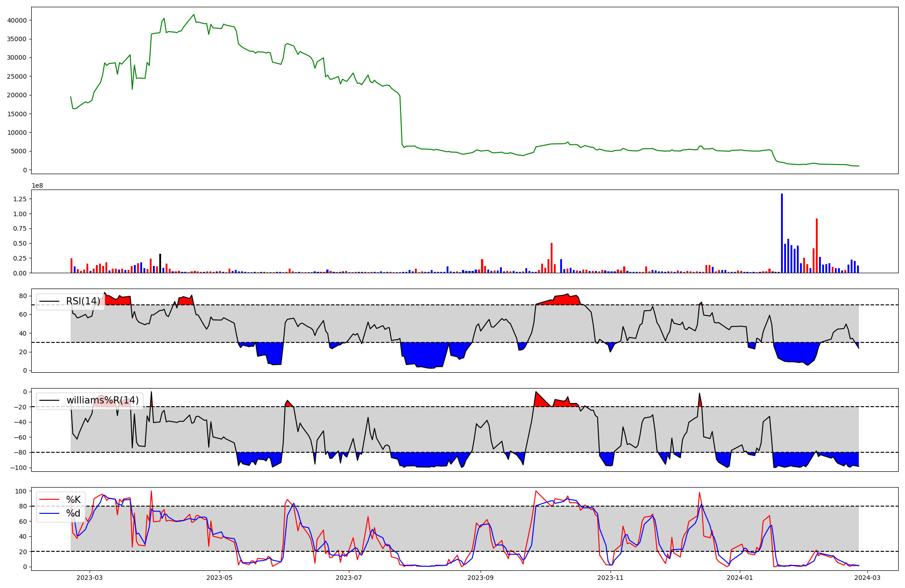
Task: Click the 2024-01 x-axis date label
Action: click(740, 577)
